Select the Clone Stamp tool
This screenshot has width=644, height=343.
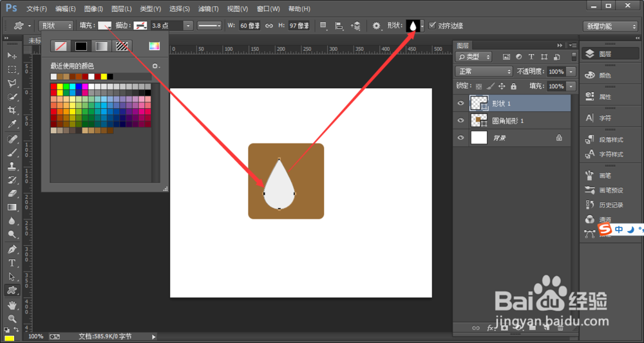pyautogui.click(x=12, y=166)
